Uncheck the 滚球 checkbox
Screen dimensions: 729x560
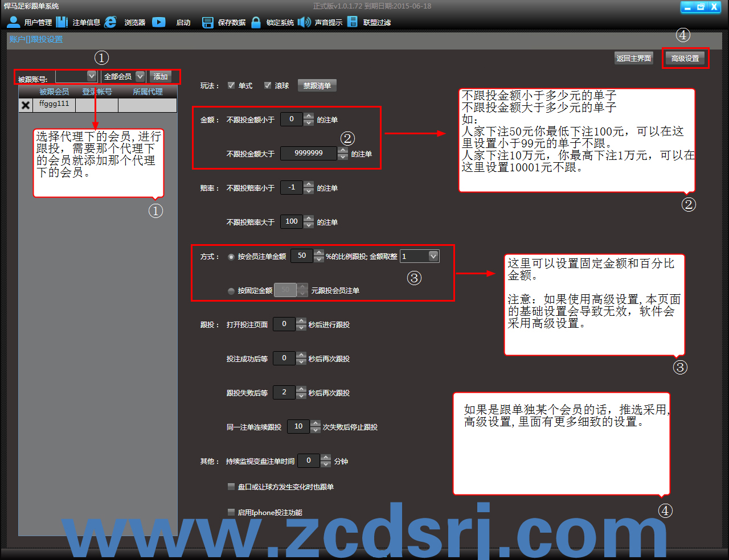pyautogui.click(x=268, y=85)
